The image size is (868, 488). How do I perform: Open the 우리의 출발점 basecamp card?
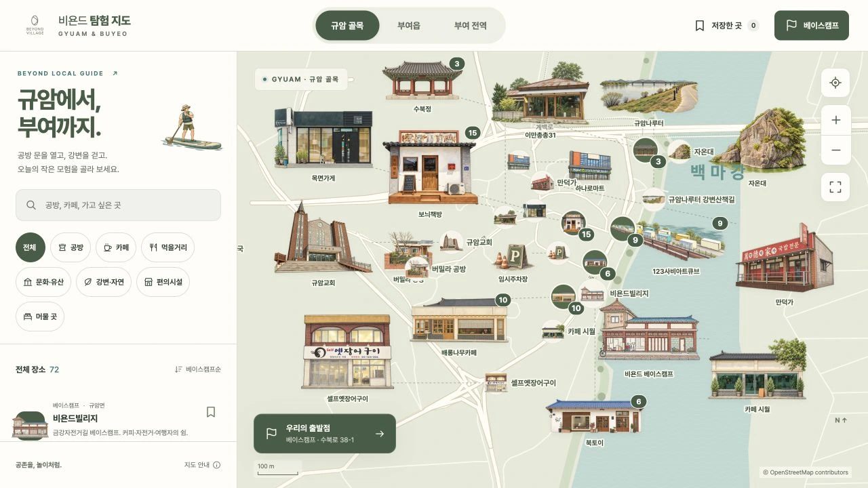pyautogui.click(x=325, y=434)
